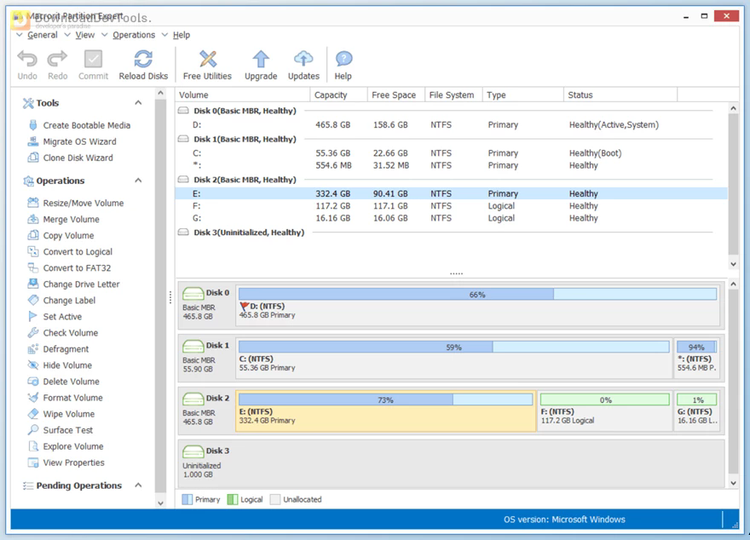
Task: Click the D: partition 66% usage bar
Action: 477,294
